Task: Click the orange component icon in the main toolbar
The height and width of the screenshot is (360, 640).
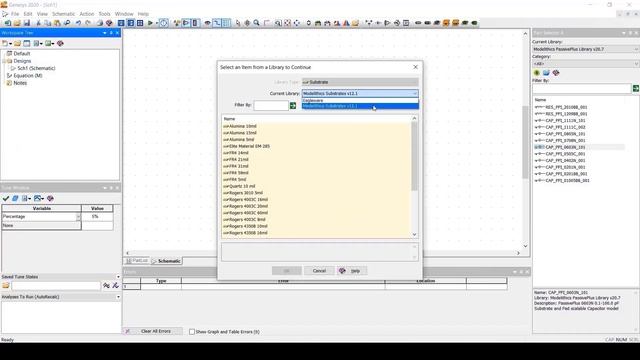Action: coord(446,23)
